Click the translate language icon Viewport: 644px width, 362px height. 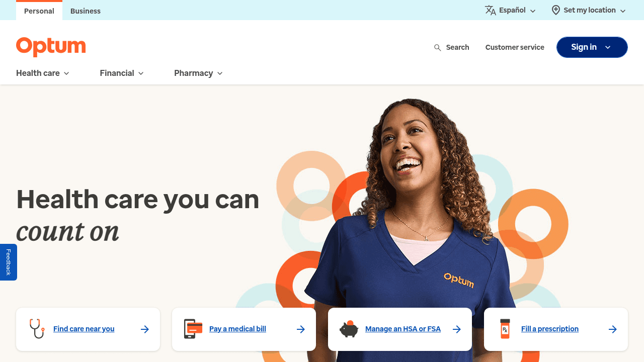pos(490,10)
